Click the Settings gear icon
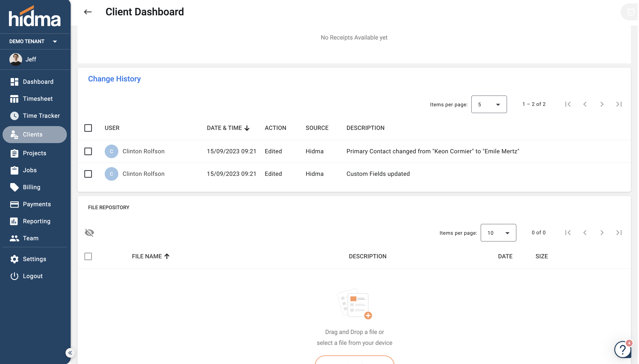 tap(14, 259)
